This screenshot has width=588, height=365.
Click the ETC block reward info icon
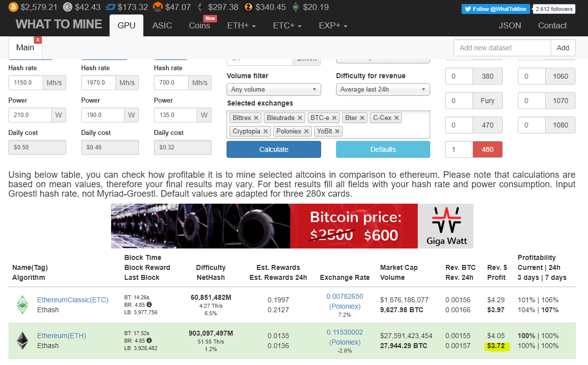(149, 305)
